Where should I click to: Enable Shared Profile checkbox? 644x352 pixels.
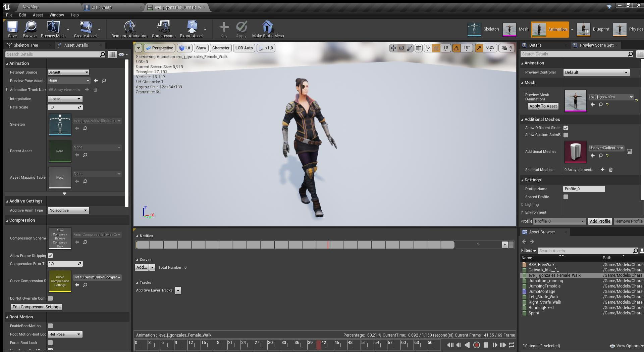pos(566,197)
